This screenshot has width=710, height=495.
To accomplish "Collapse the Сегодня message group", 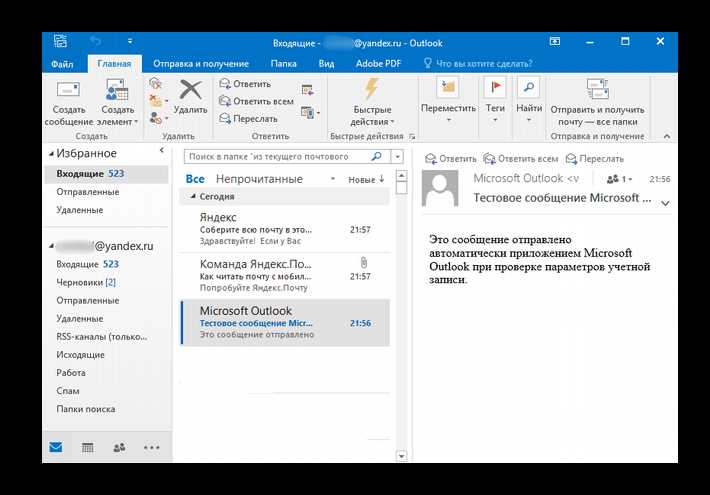I will [193, 196].
